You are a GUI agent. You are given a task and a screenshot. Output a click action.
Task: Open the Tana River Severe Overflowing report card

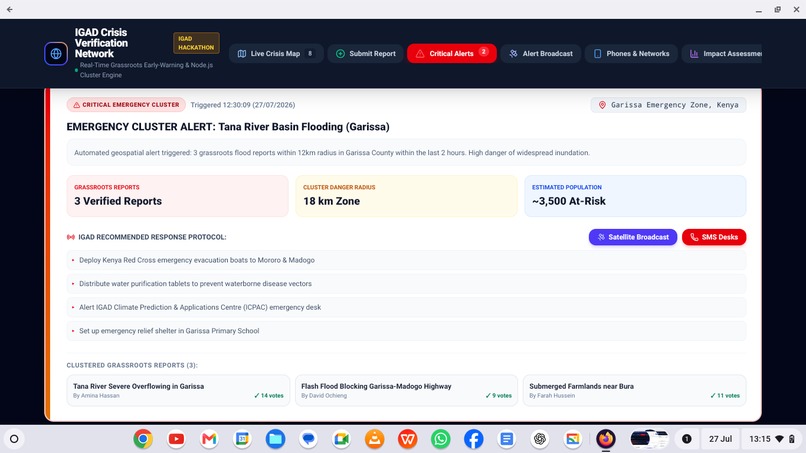pos(178,390)
